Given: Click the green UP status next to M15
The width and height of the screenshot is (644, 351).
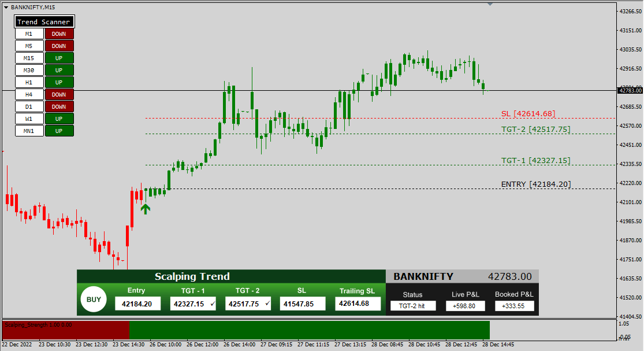Looking at the screenshot, I should click(x=59, y=58).
